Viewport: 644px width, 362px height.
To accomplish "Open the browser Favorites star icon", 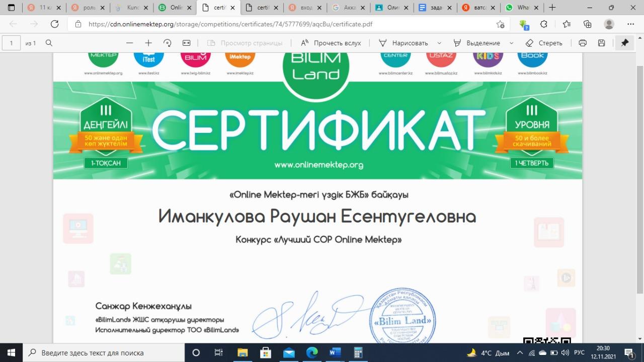I will (567, 24).
